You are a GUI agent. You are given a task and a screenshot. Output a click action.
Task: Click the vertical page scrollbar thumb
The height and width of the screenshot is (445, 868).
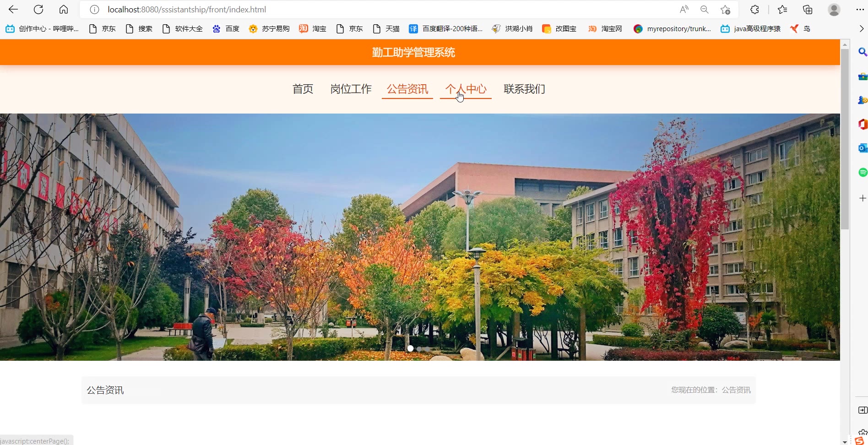point(845,139)
